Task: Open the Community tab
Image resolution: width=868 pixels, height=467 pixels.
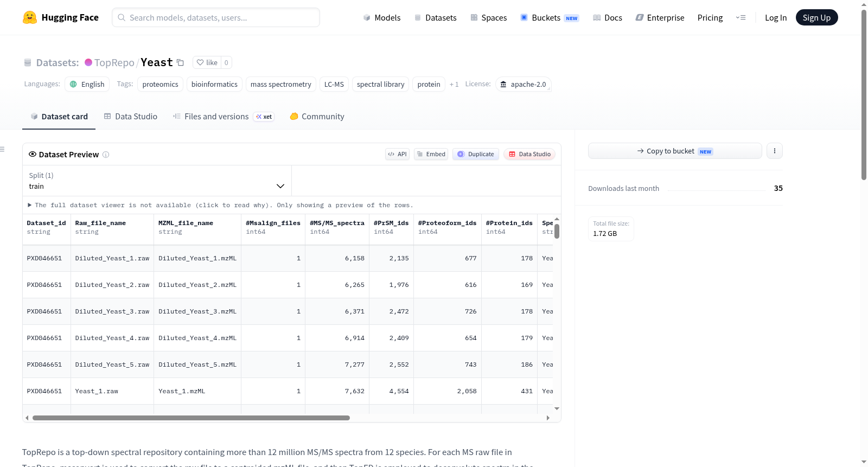Action: pos(317,116)
